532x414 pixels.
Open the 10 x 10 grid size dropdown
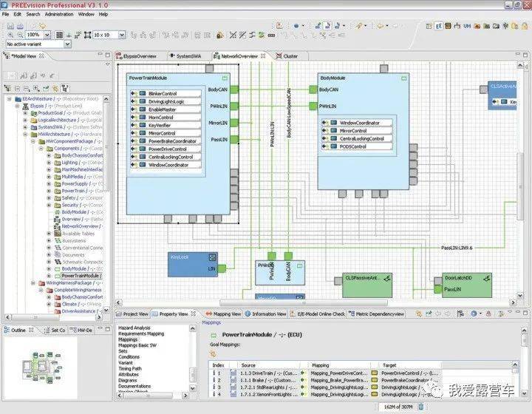point(122,35)
